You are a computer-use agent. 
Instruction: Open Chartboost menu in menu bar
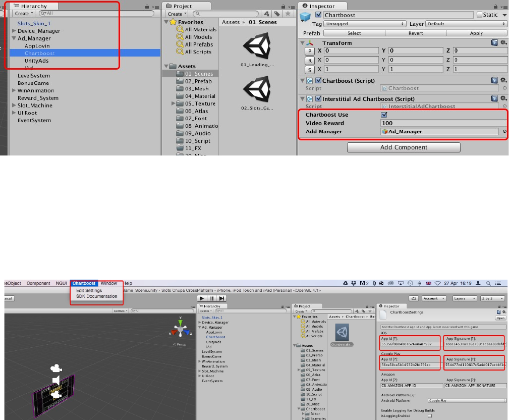point(84,283)
